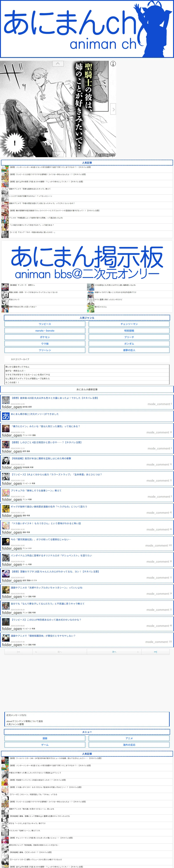Go to last page with >>| button

pyautogui.click(x=155, y=652)
